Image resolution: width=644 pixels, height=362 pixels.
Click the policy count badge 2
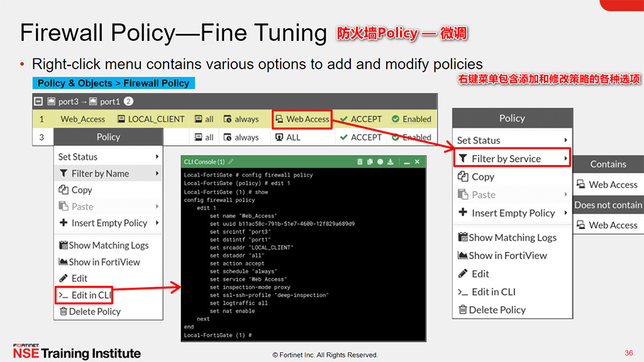click(x=128, y=101)
